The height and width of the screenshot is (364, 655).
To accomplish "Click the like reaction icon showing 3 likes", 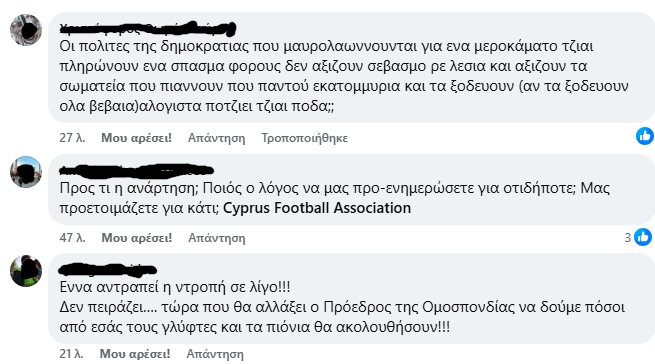I will (643, 237).
